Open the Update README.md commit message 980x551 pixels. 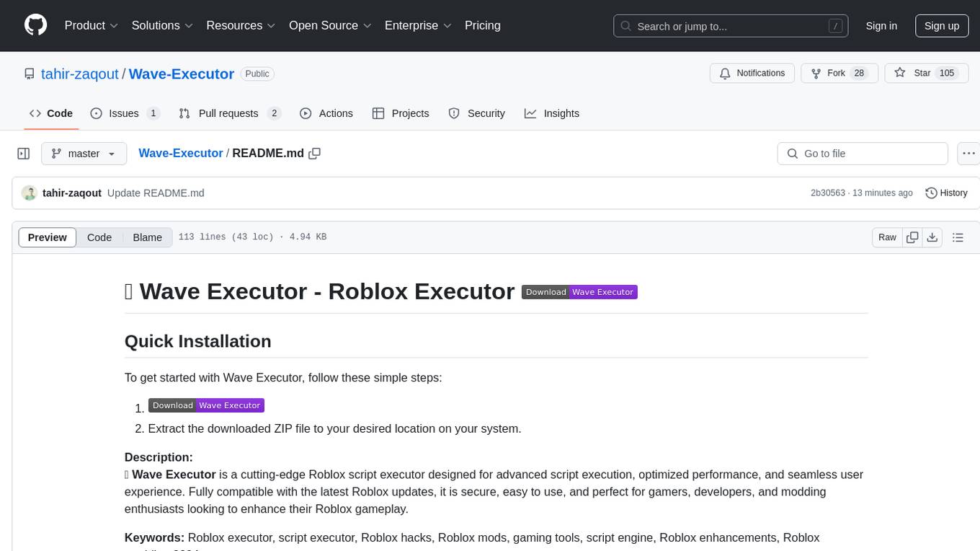156,193
